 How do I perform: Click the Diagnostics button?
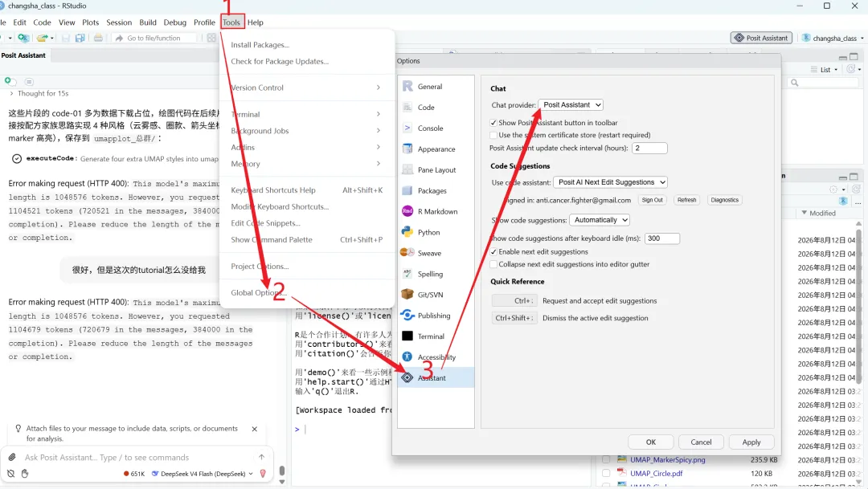pyautogui.click(x=725, y=200)
